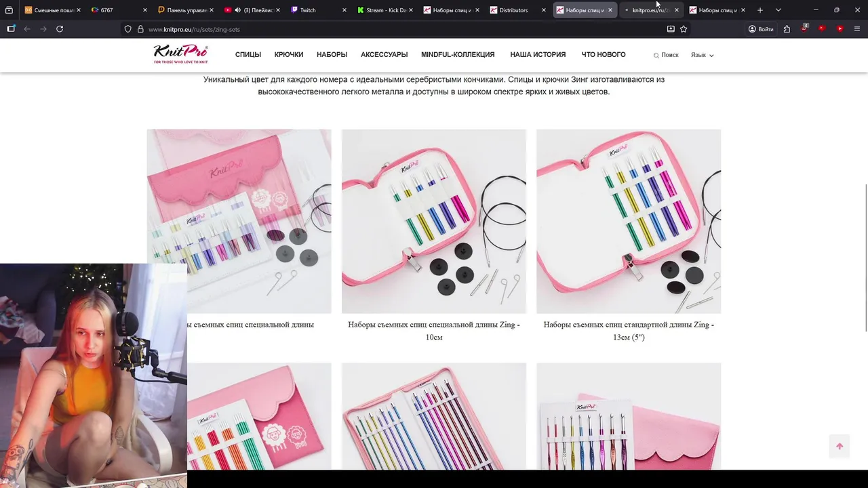Close the Смешные пошл tab
The image size is (868, 488).
pyautogui.click(x=79, y=10)
